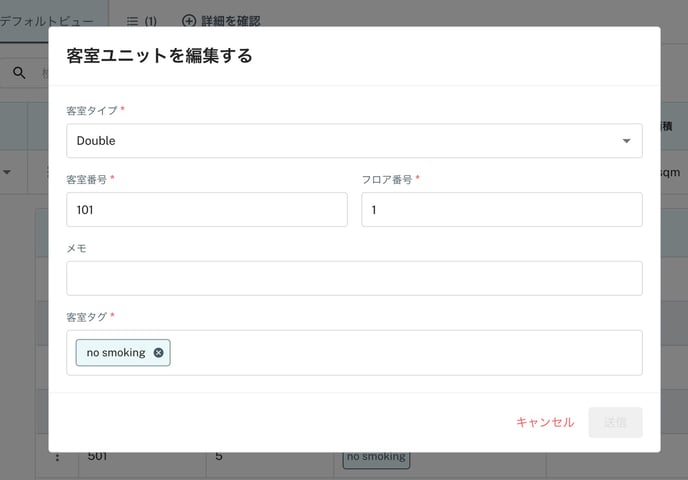Focus the 客室番号 field containing 101
This screenshot has width=688, height=480.
click(x=206, y=210)
